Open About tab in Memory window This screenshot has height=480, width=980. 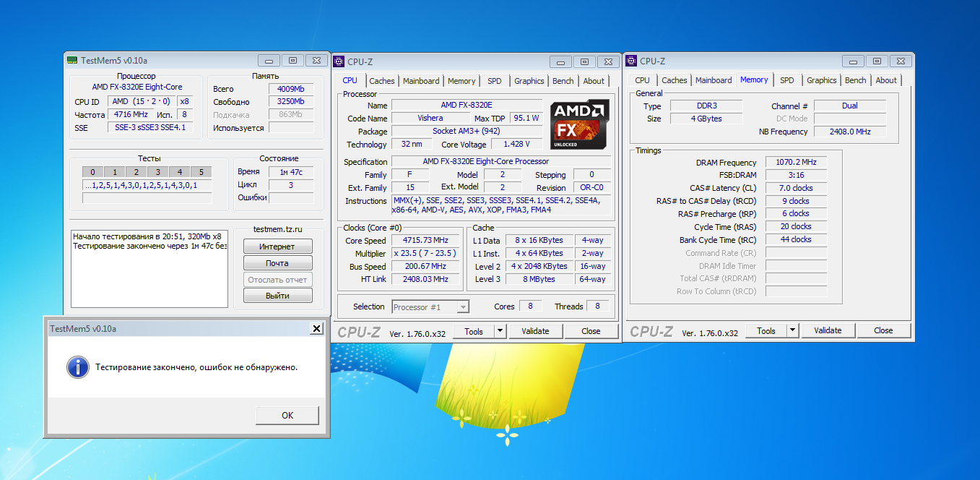pos(886,80)
